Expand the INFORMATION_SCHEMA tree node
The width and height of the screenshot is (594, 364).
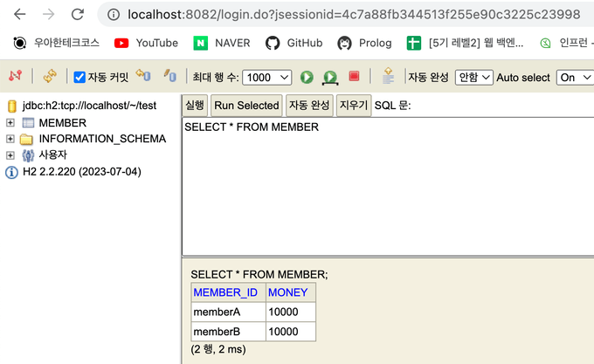coord(10,139)
